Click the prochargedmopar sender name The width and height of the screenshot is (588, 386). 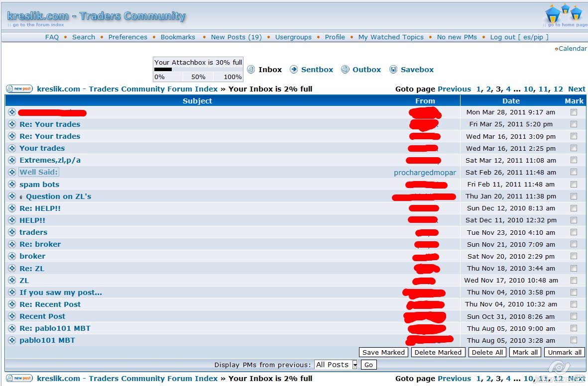click(425, 173)
